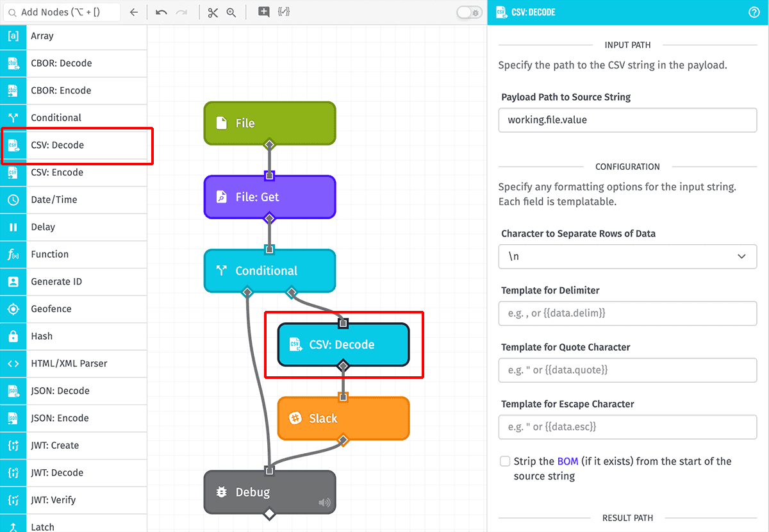769x532 pixels.
Task: Select the Slack node on canvas
Action: point(343,419)
